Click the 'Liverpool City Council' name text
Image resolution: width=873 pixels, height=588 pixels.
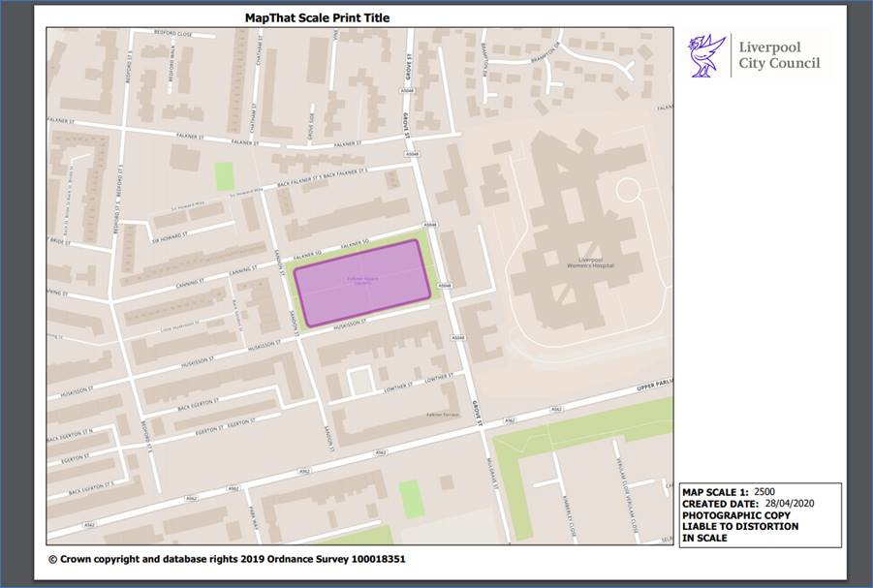779,55
